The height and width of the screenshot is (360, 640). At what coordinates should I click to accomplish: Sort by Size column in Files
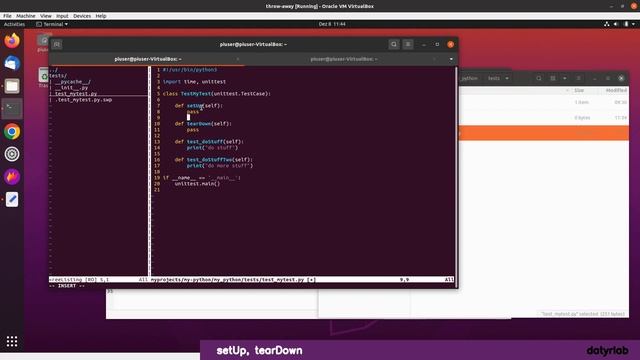(x=579, y=90)
